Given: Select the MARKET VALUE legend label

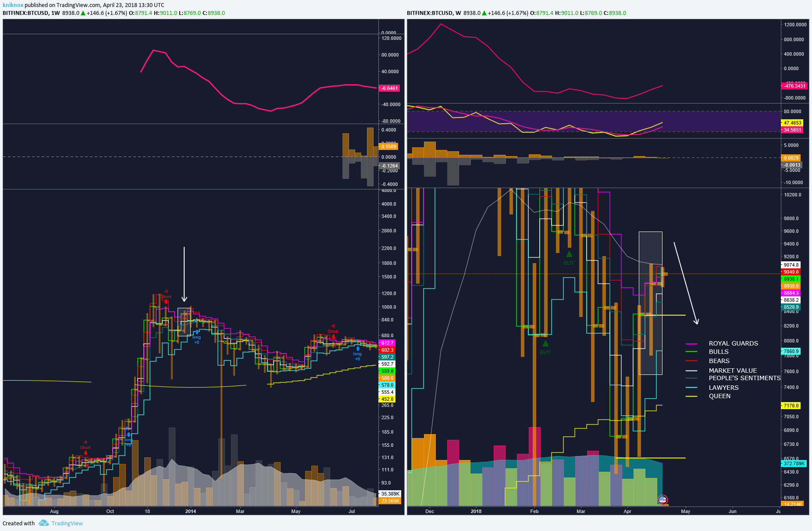Looking at the screenshot, I should [x=733, y=371].
